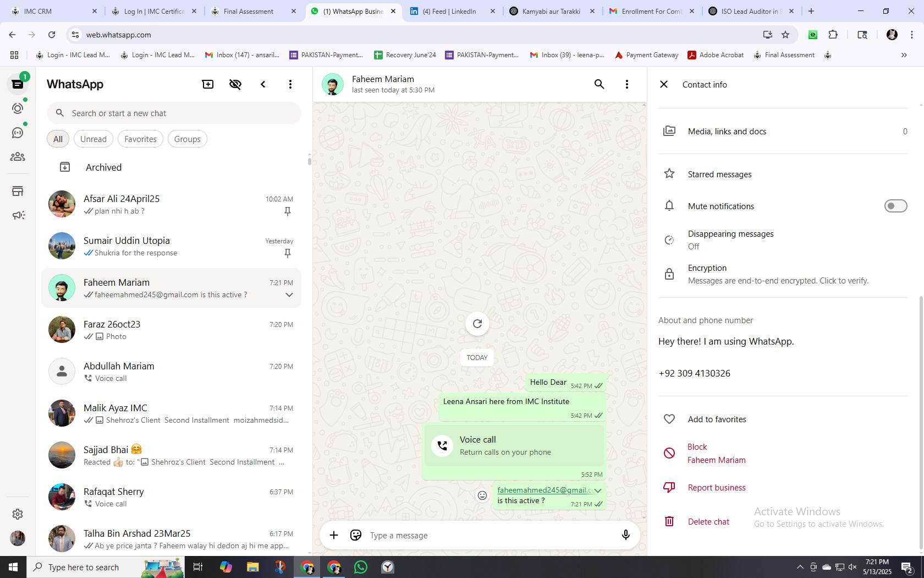Click Report business
The width and height of the screenshot is (924, 578).
point(783,488)
